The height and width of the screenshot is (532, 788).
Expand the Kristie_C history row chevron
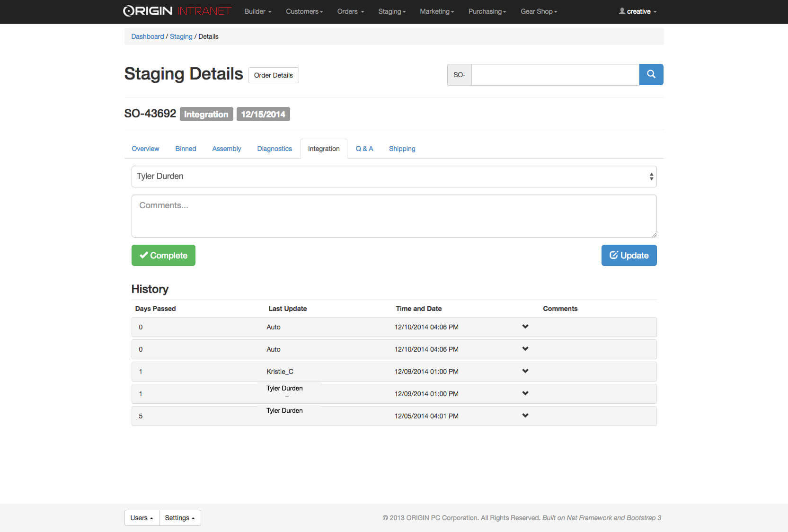click(525, 371)
